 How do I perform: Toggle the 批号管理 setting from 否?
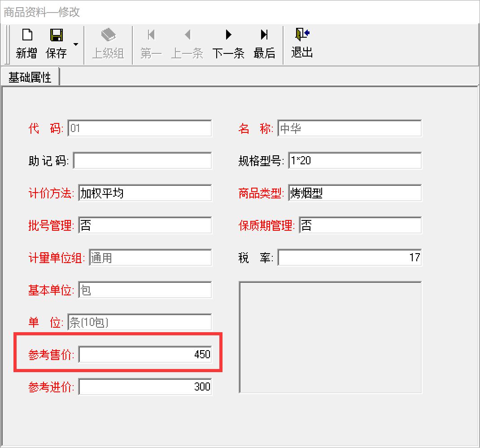point(144,225)
